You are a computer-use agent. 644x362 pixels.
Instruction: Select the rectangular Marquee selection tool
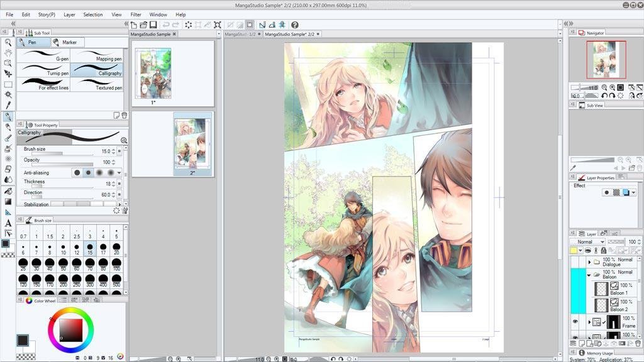click(8, 84)
